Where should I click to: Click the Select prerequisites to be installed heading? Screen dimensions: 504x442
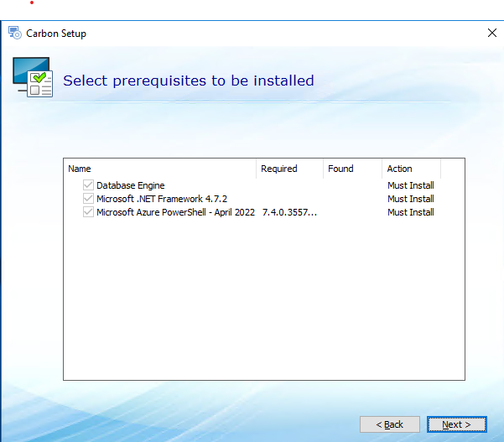click(189, 81)
